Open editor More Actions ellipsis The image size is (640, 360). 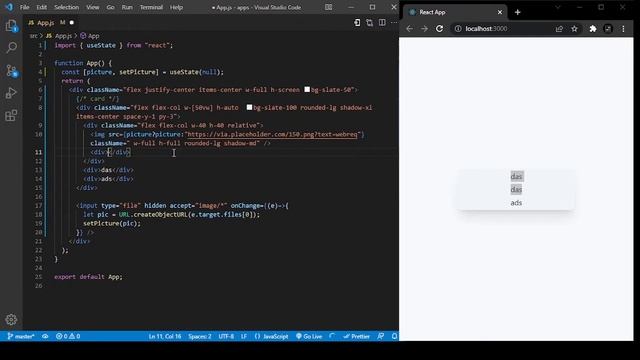click(394, 23)
